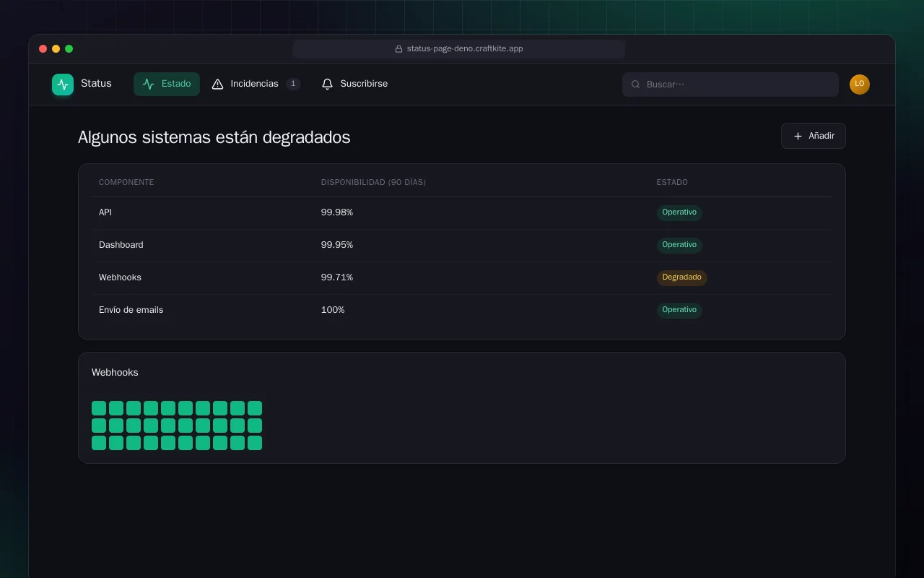Viewport: 924px width, 578px height.
Task: Click the Operativo badge for Envío de emails
Action: (x=679, y=310)
